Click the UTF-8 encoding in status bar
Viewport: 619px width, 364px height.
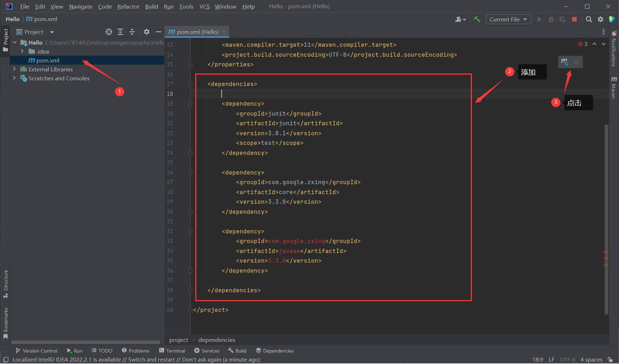[x=568, y=359]
